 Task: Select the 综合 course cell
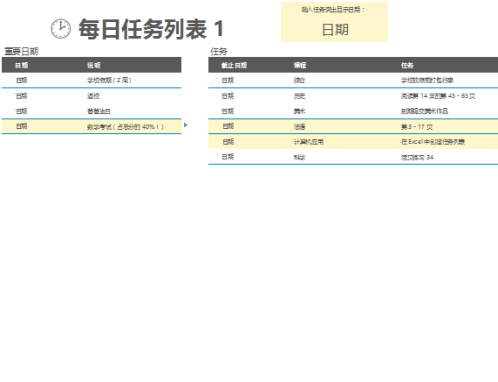click(x=299, y=80)
